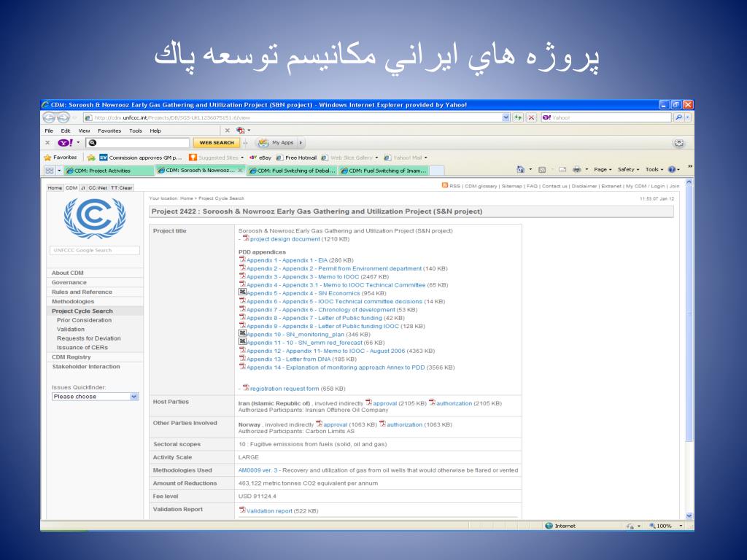Click the UNFCCC logo
The image size is (747, 560).
coord(95,217)
